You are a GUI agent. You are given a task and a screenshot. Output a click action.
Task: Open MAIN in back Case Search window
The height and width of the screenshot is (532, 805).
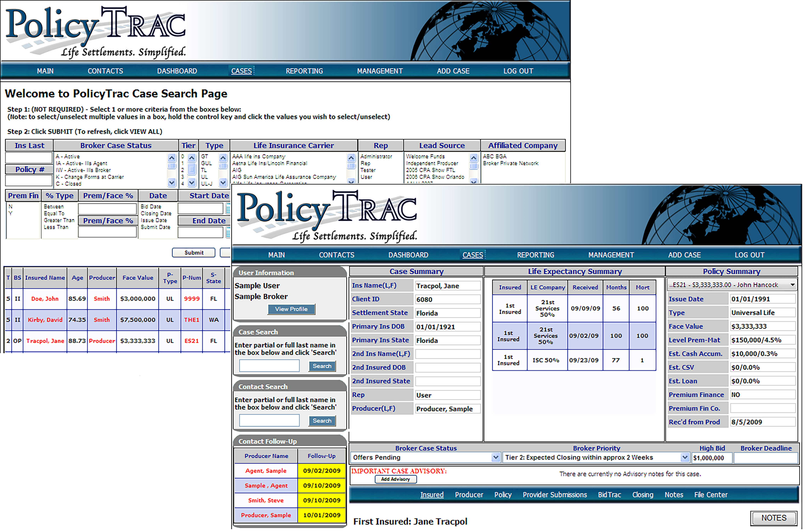[x=45, y=71]
